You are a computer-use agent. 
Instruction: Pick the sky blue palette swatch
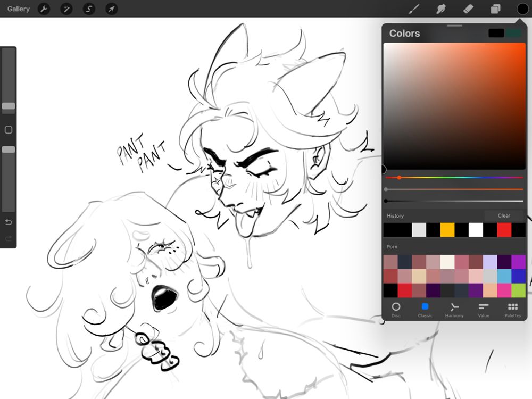pyautogui.click(x=504, y=276)
